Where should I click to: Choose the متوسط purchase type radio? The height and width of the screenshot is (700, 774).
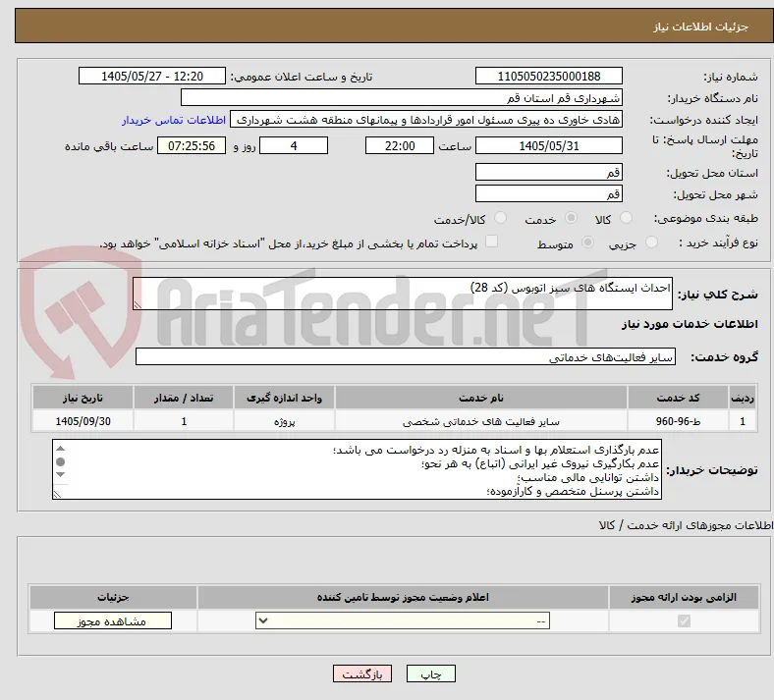coord(587,242)
